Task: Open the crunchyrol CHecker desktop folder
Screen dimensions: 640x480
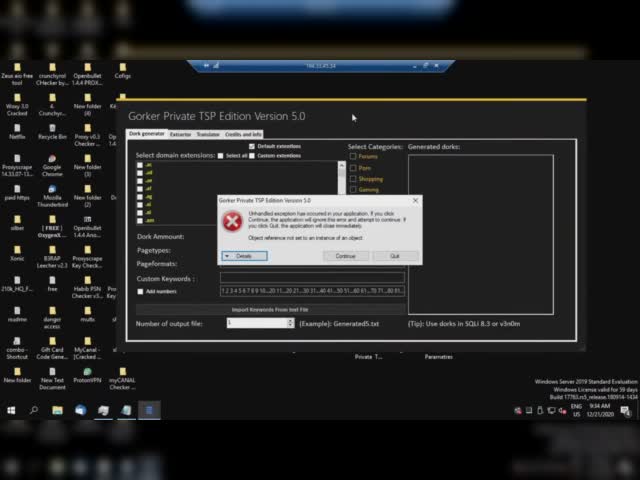Action: tap(52, 74)
